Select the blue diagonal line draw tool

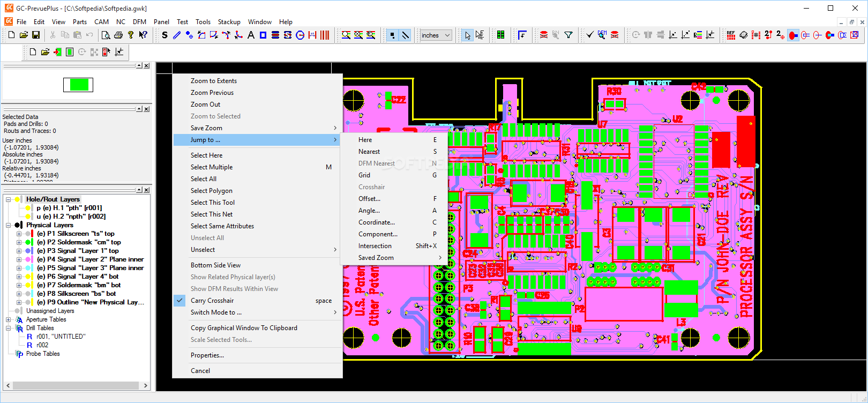(177, 35)
